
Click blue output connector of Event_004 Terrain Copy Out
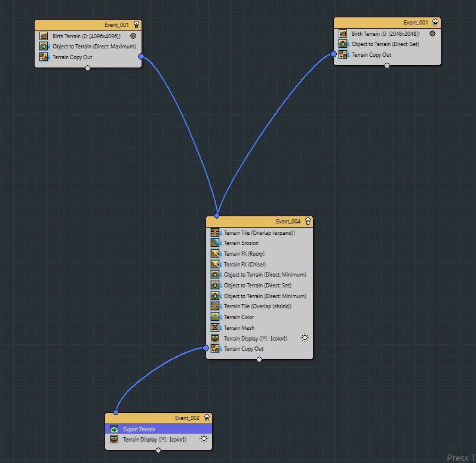coord(205,348)
